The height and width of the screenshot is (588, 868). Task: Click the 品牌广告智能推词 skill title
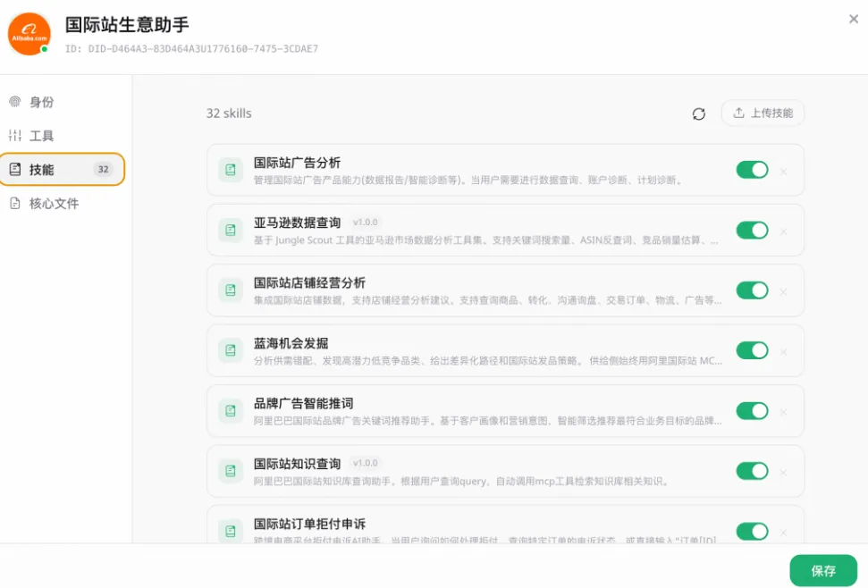click(x=303, y=403)
